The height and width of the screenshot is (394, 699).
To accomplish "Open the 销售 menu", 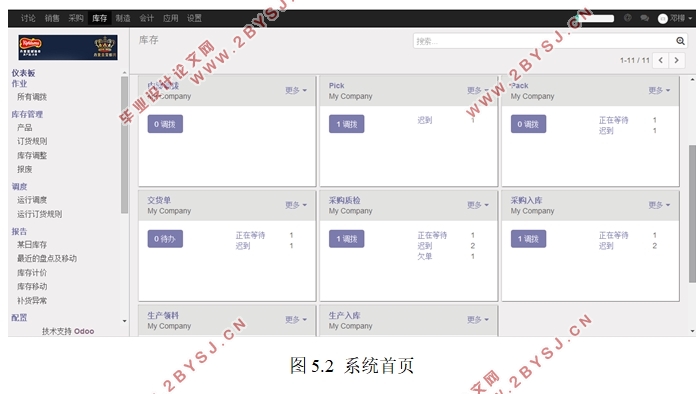I will [52, 18].
